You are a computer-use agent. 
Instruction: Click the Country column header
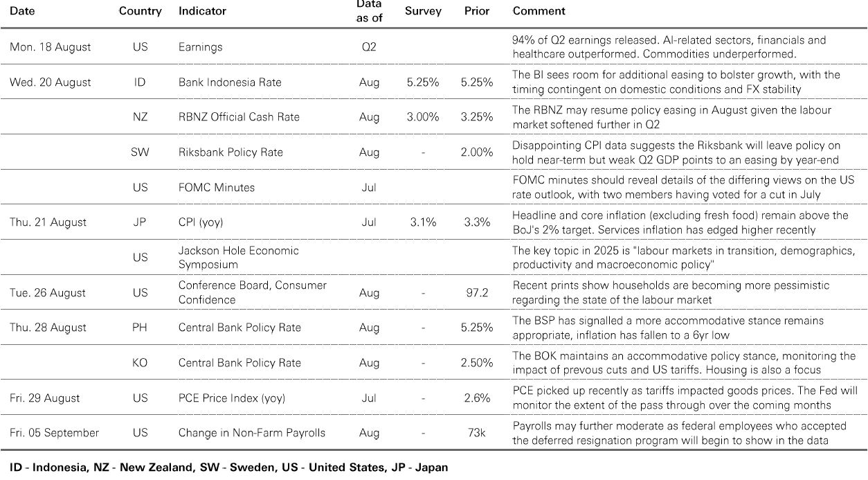[x=140, y=11]
